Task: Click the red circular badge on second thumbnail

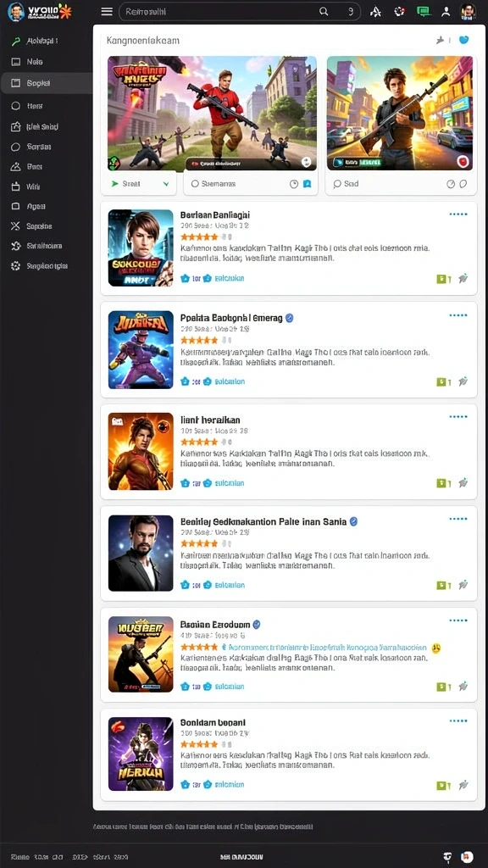Action: 463,162
